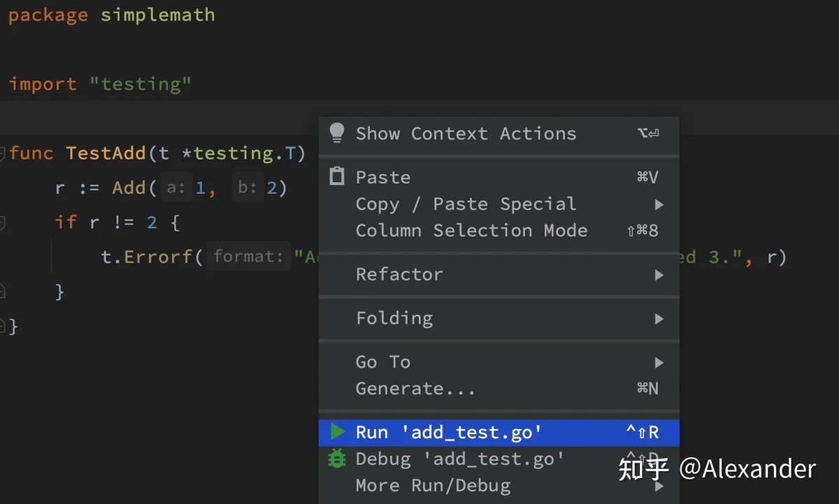Expand the Go To submenu arrow
The width and height of the screenshot is (839, 504).
(659, 362)
